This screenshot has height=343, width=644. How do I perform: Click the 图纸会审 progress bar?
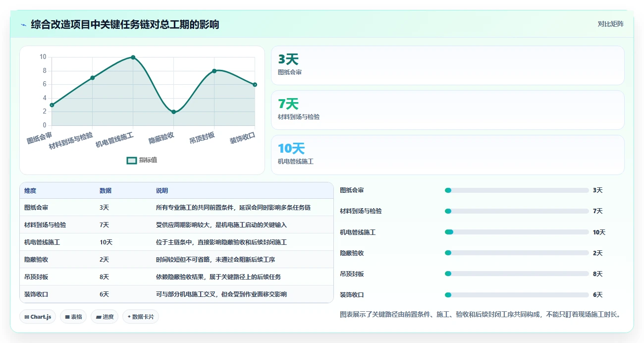pos(517,190)
